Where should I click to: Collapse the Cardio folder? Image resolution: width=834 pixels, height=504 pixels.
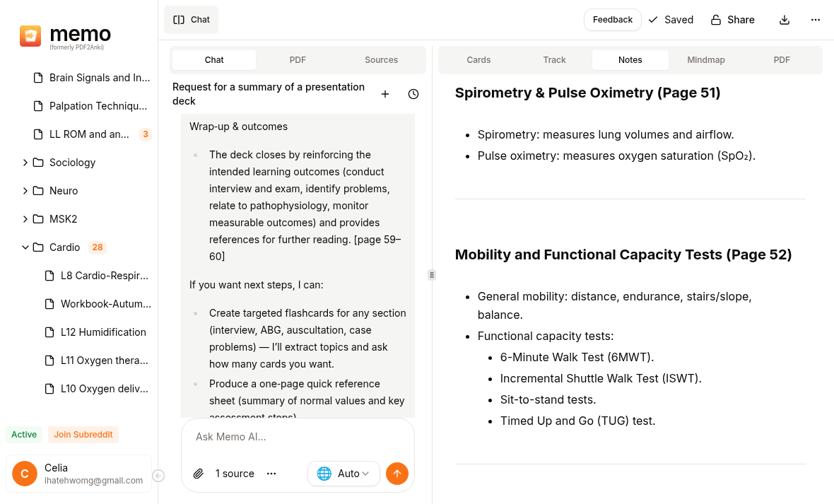click(x=25, y=247)
